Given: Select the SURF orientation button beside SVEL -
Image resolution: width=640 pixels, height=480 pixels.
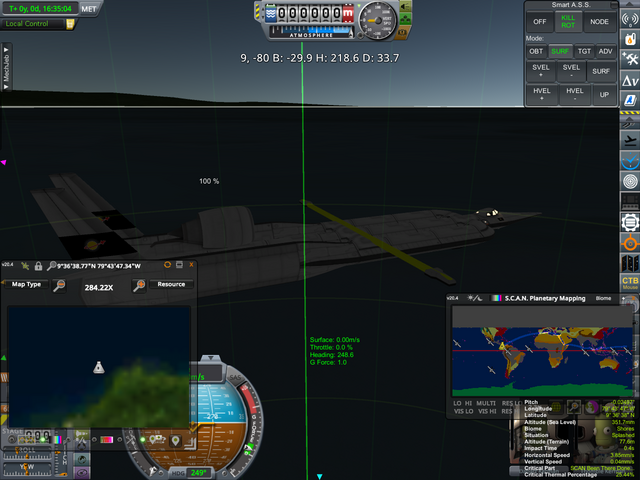Looking at the screenshot, I should point(601,71).
